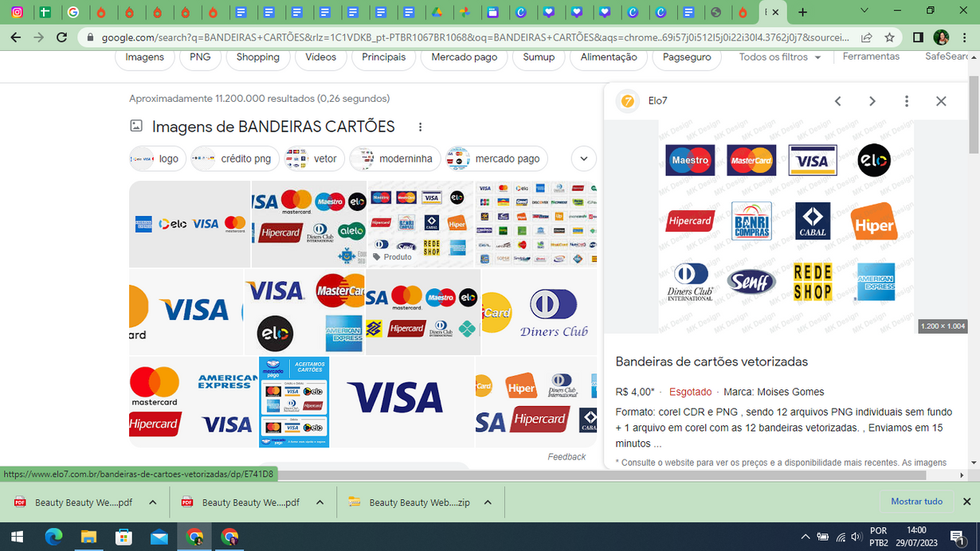The image size is (980, 551).
Task: Open a new browser tab
Action: (x=802, y=12)
